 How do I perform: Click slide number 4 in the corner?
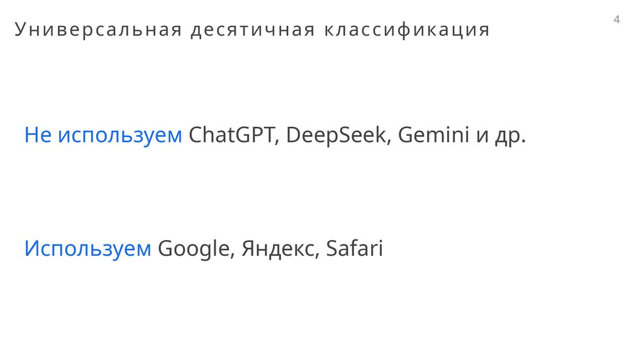616,20
